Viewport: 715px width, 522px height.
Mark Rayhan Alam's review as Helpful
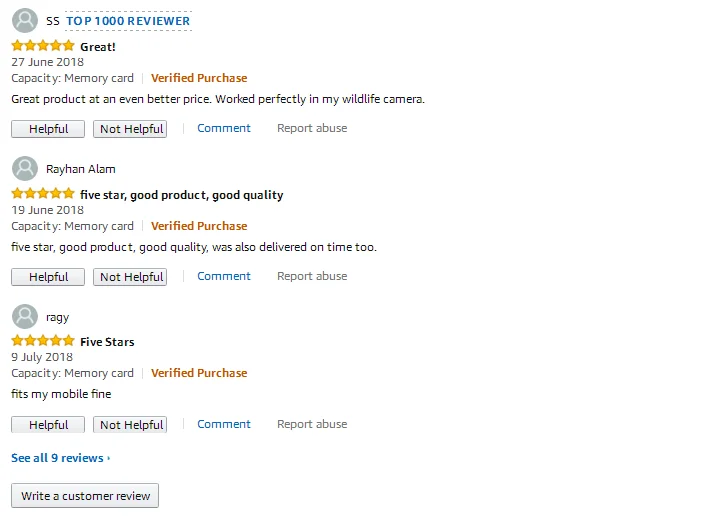[x=48, y=277]
